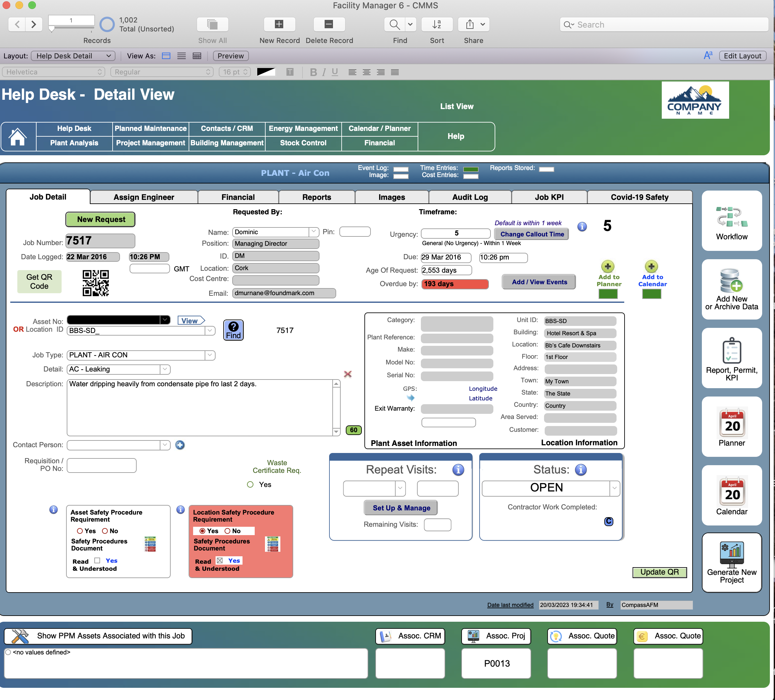The height and width of the screenshot is (700, 775).
Task: Open the Covid-19 Safety tab
Action: [x=640, y=197]
